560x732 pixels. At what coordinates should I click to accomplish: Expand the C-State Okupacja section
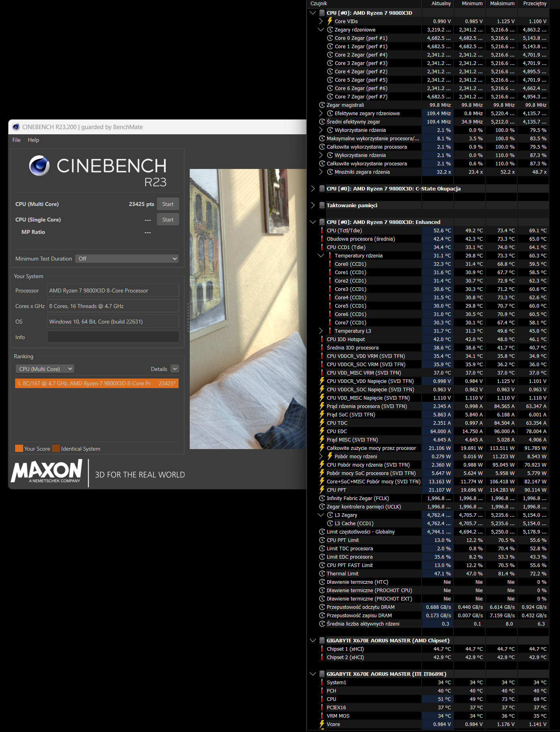point(313,188)
